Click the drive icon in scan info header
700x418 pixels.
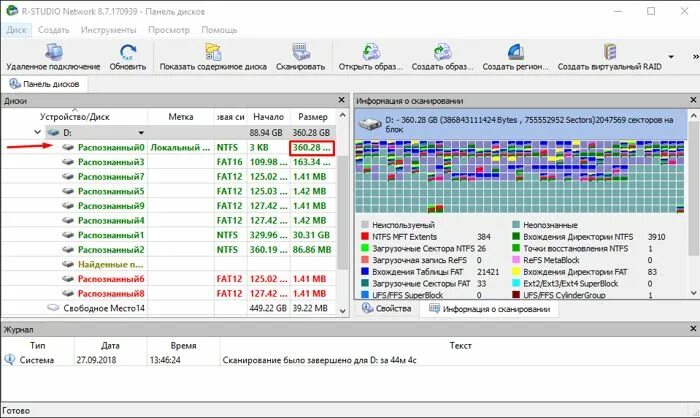(371, 124)
